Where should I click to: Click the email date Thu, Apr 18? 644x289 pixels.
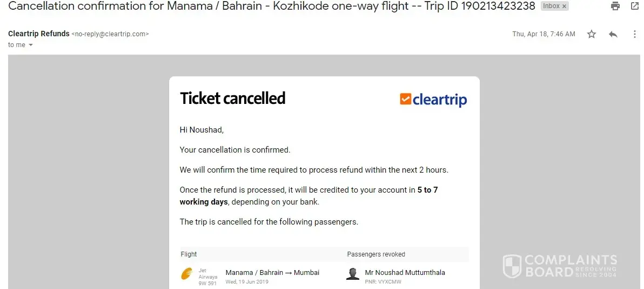544,34
